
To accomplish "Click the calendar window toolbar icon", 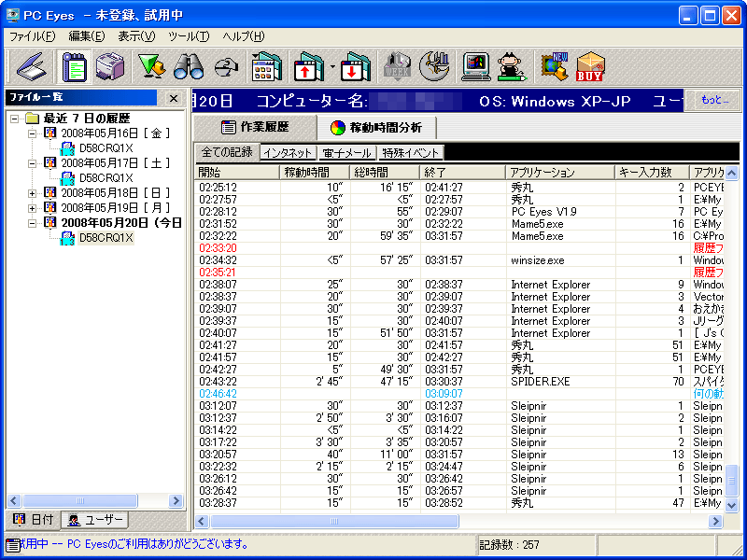I will point(266,66).
